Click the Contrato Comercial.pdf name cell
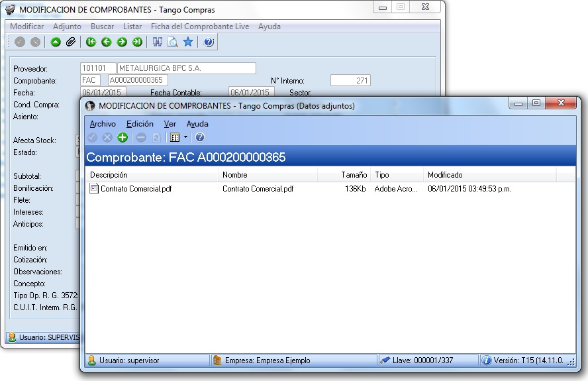 pos(258,189)
